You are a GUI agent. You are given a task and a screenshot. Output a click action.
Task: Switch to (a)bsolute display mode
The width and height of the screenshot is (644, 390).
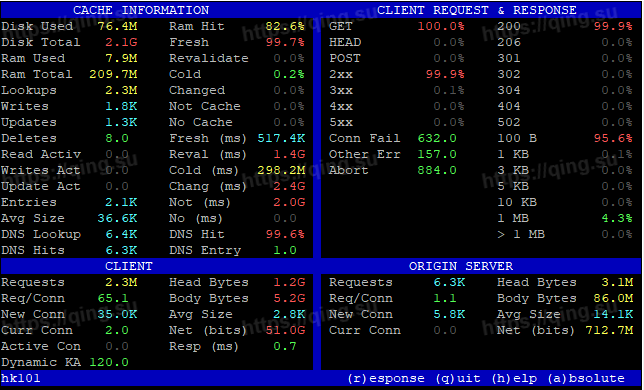pyautogui.click(x=586, y=378)
